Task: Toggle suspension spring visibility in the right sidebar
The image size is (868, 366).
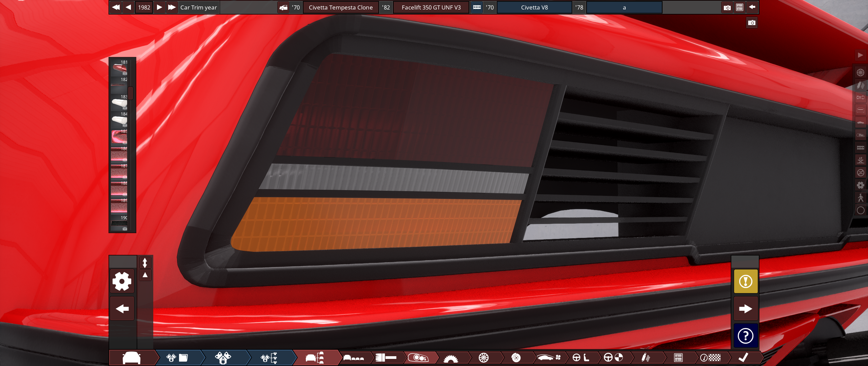Action: coord(861,85)
